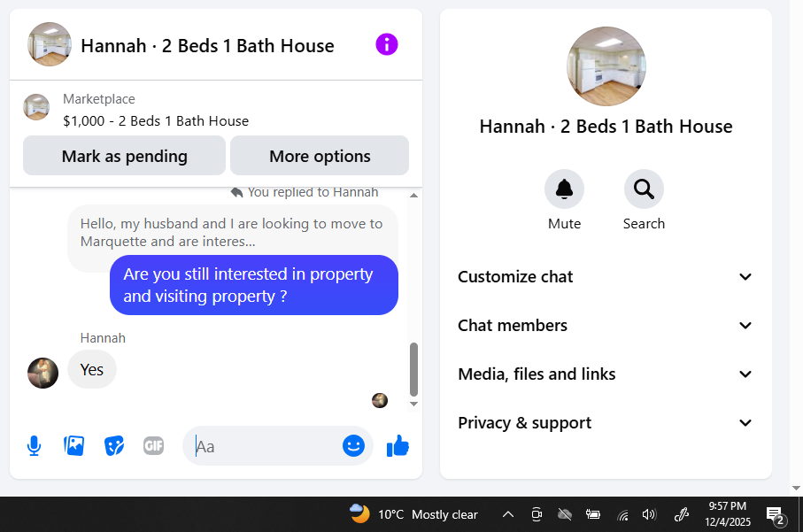Image resolution: width=803 pixels, height=532 pixels.
Task: Click the microphone voice clip icon
Action: 34,446
